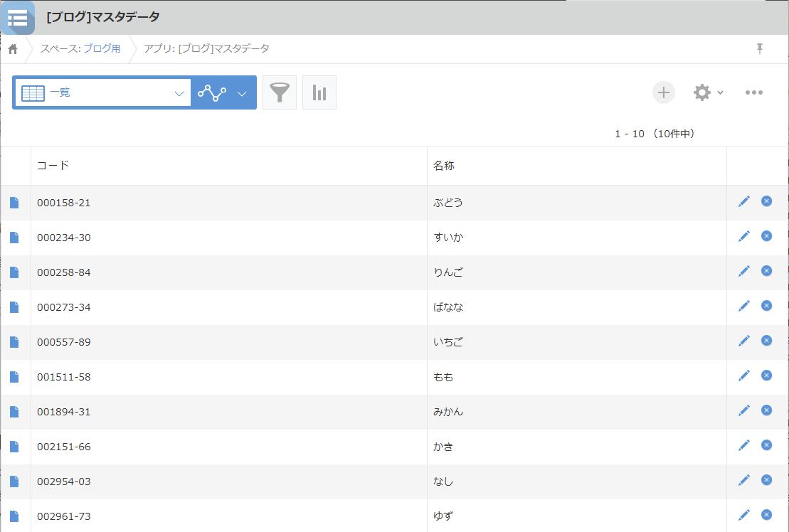789x532 pixels.
Task: Click the アプリ: [ブログ]マスタデータ breadcrumb
Action: pyautogui.click(x=206, y=48)
